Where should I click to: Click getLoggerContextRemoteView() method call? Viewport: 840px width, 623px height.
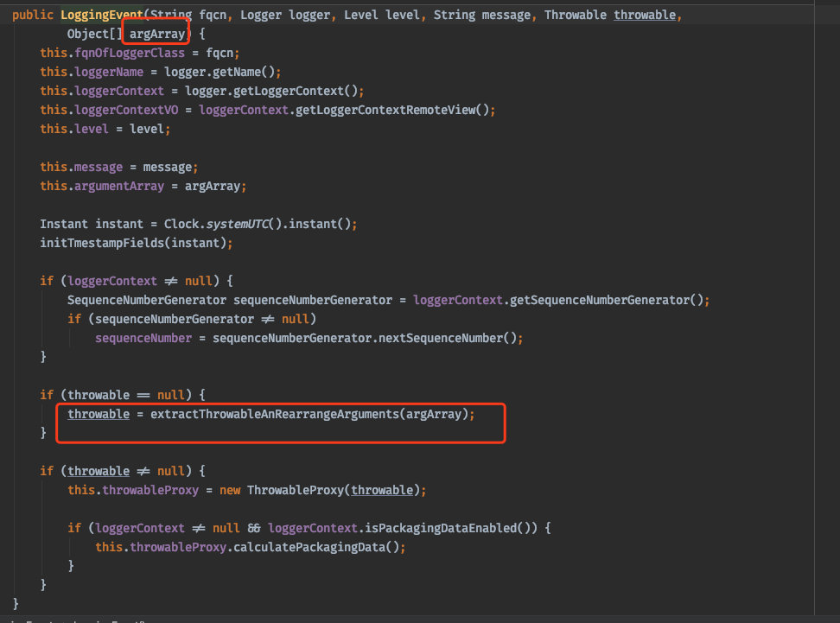[x=392, y=110]
